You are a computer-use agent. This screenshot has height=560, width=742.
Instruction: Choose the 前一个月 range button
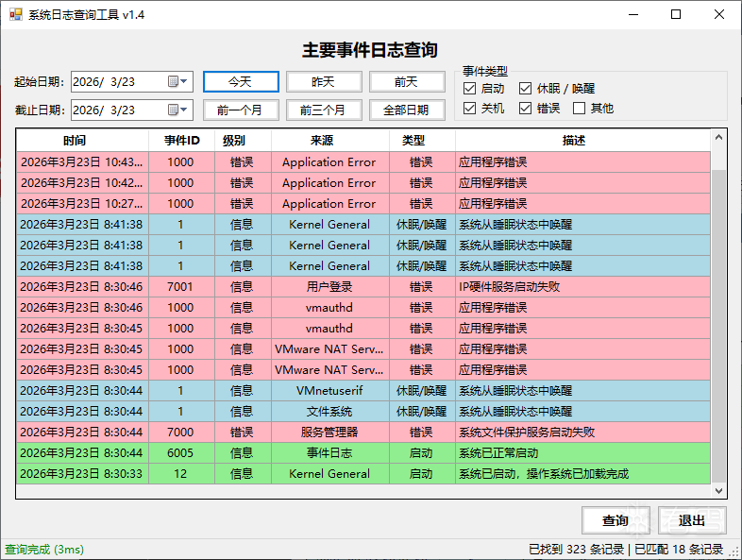point(241,110)
